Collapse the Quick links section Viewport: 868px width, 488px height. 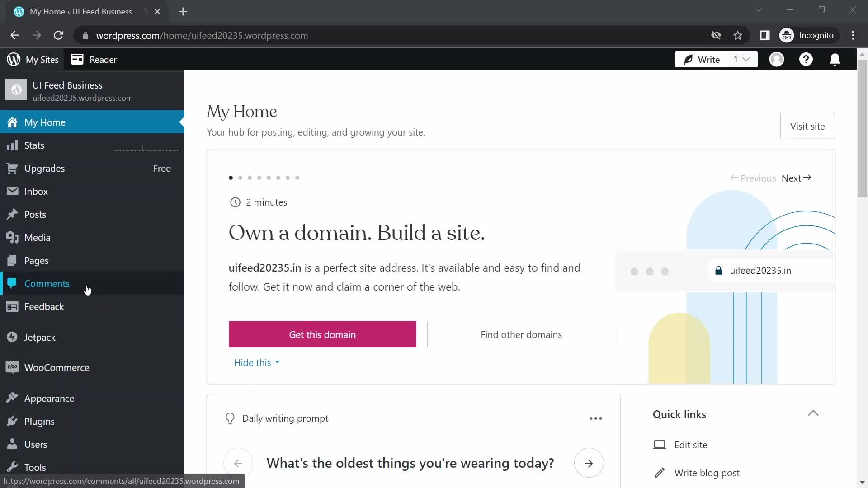pos(813,413)
